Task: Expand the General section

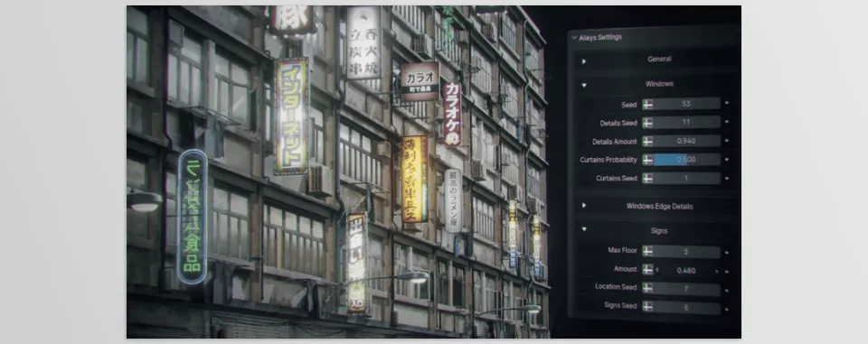Action: 583,60
